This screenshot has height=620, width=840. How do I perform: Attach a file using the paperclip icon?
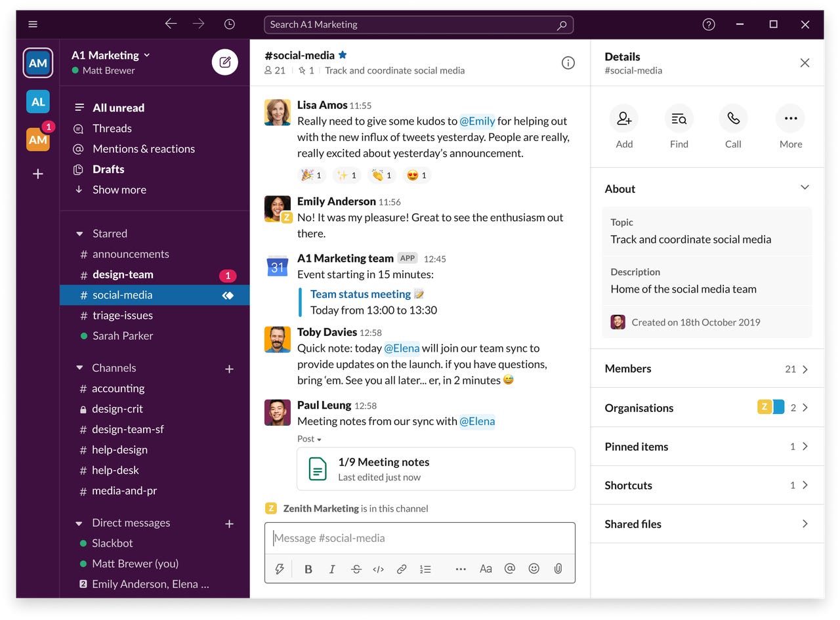(557, 569)
